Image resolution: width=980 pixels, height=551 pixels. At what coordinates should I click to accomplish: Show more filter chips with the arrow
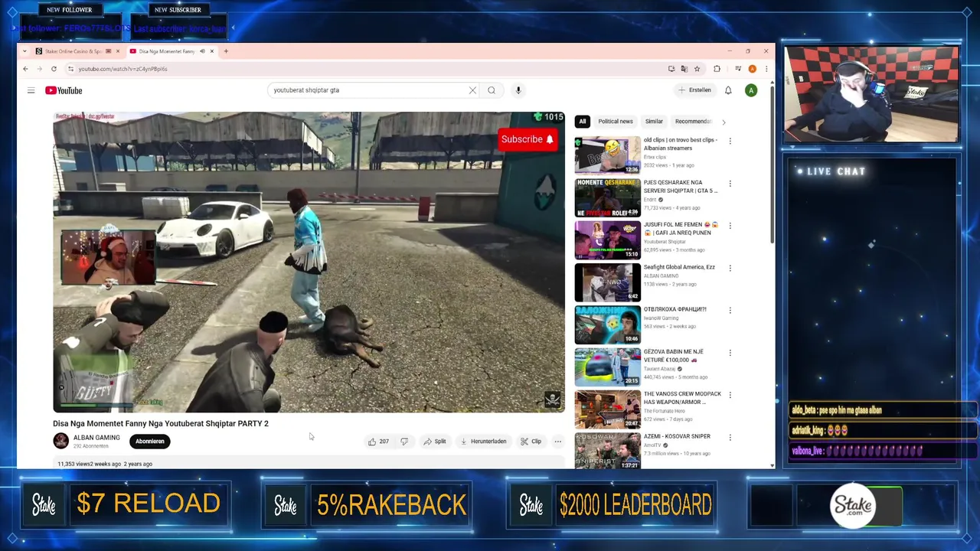coord(724,122)
